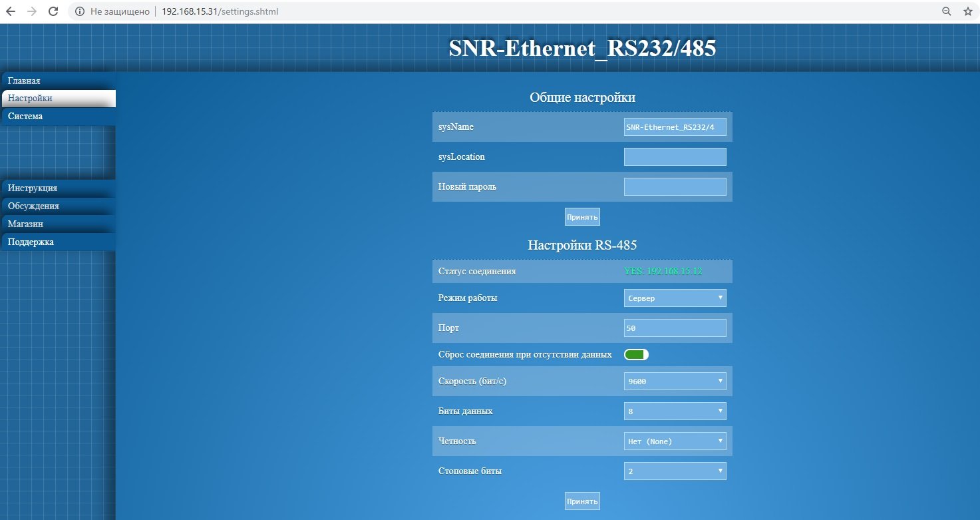Click the Новый пароль input field
This screenshot has width=980, height=520.
(675, 187)
